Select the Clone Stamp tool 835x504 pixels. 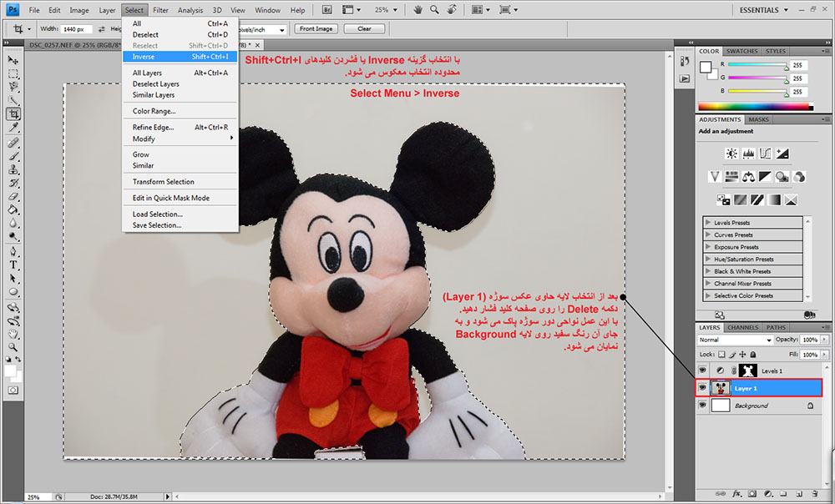coord(13,169)
